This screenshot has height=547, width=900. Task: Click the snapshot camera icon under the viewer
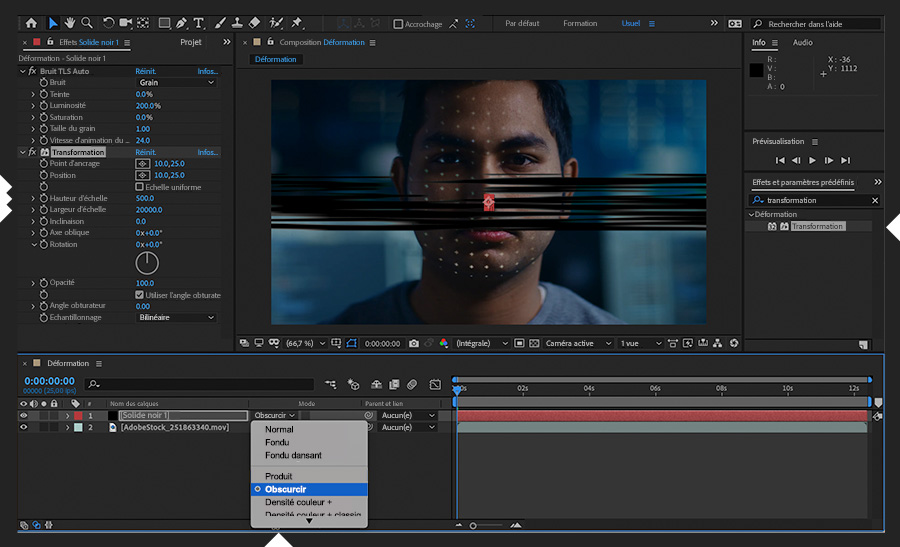click(x=414, y=343)
